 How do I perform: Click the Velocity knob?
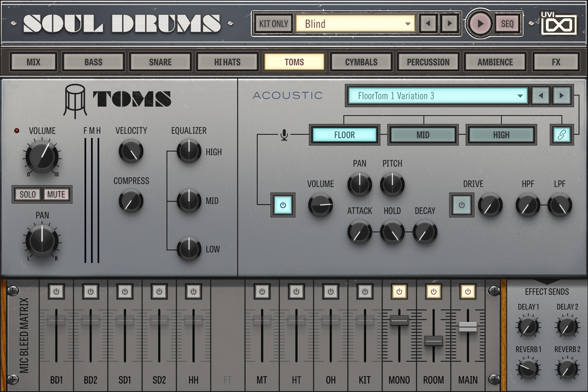[x=131, y=151]
